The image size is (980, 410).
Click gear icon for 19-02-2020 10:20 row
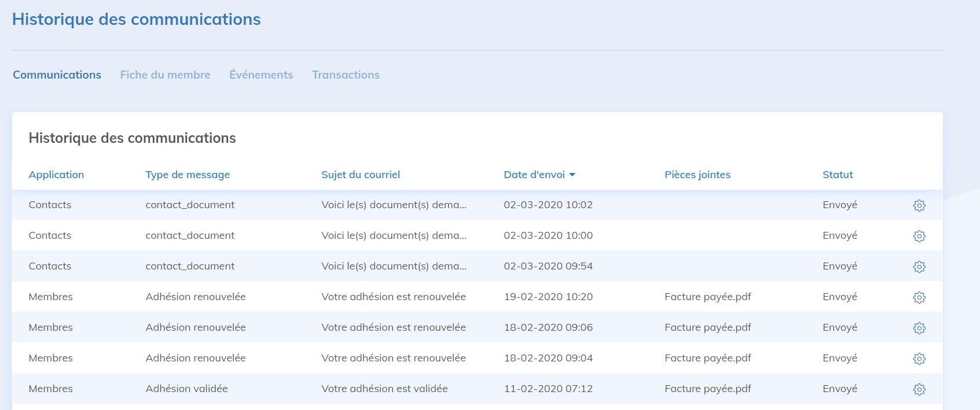[x=919, y=297]
